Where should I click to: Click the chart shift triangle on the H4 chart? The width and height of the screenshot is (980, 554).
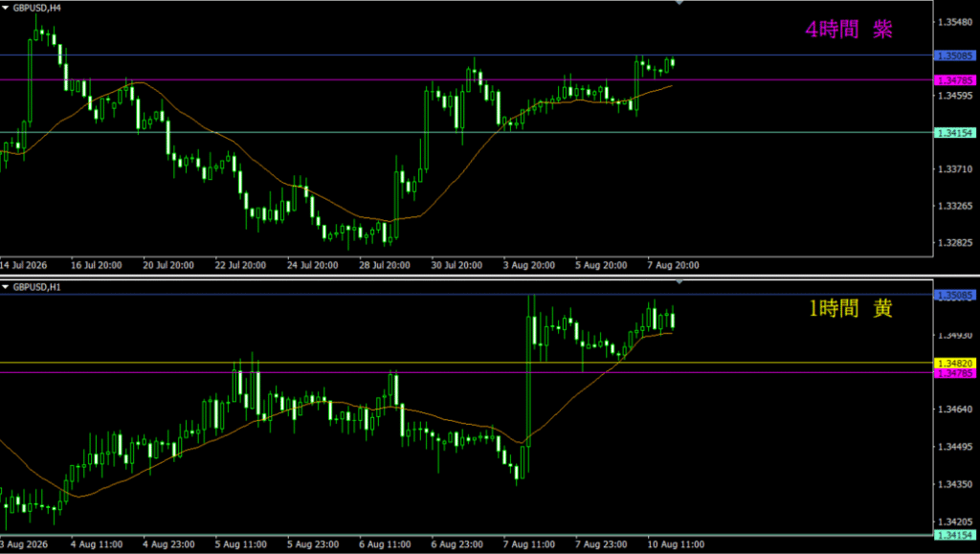point(679,3)
